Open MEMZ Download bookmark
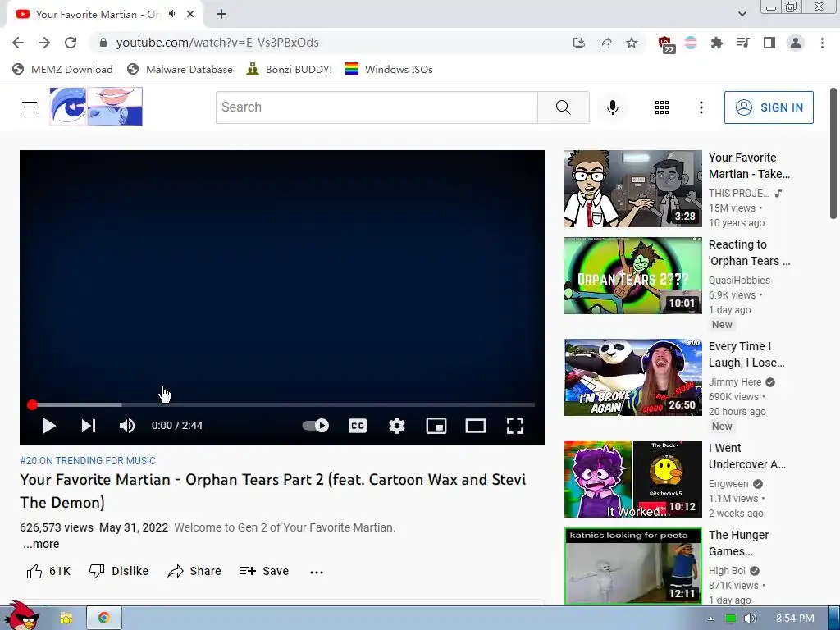The width and height of the screenshot is (840, 630). click(62, 69)
